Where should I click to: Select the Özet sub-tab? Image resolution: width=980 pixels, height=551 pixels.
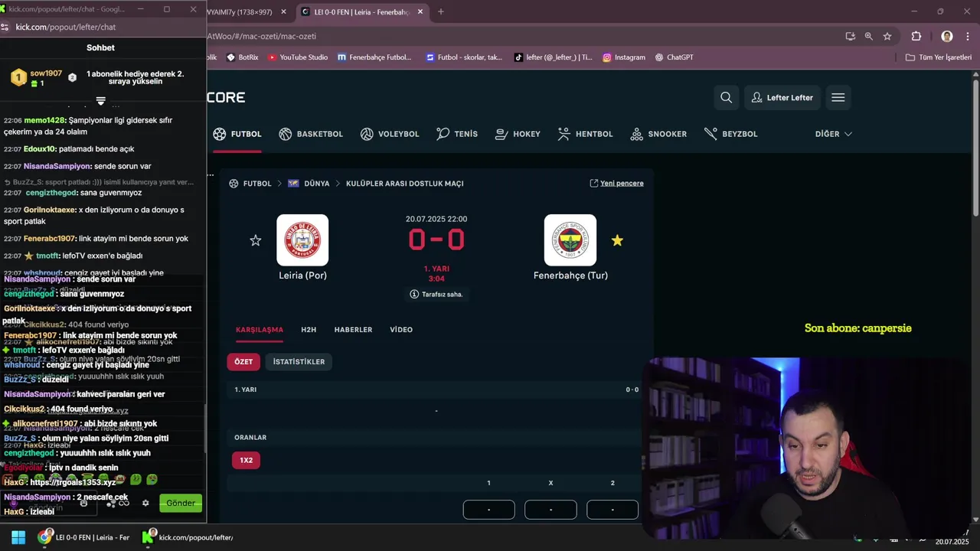tap(243, 362)
